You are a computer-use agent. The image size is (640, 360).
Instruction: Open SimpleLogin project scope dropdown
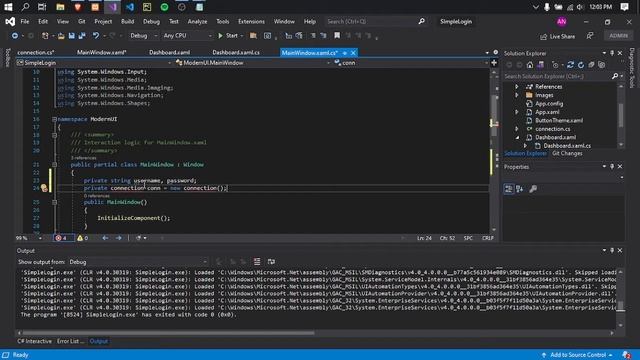coord(94,63)
